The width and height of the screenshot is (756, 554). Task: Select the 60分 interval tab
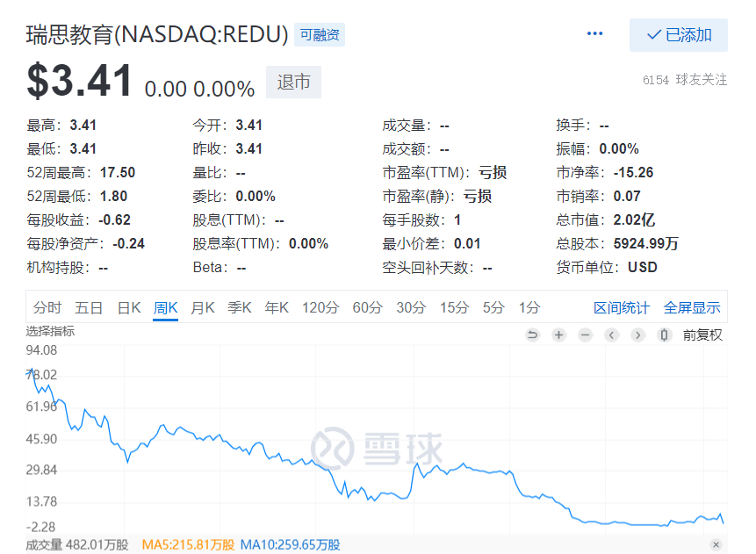368,307
